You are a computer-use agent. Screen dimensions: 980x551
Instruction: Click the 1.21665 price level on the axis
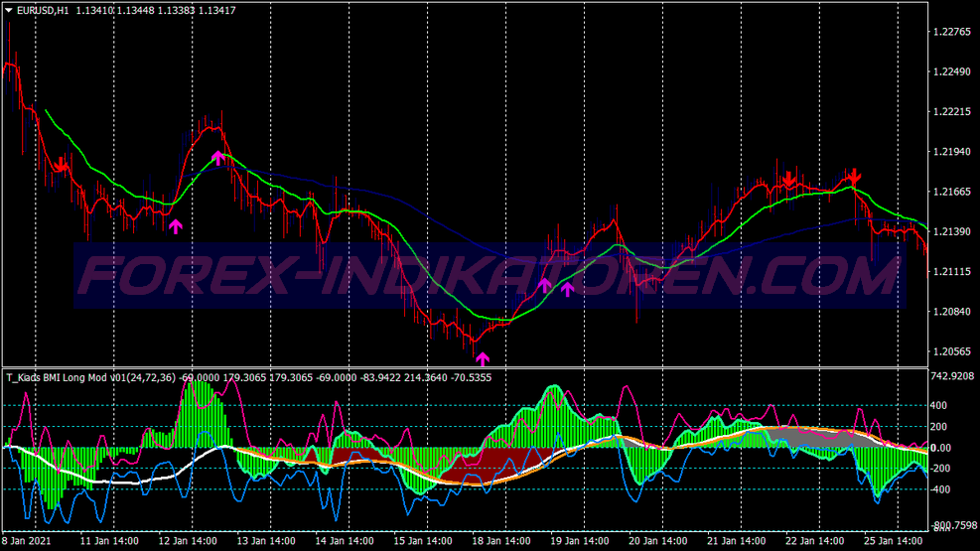(x=952, y=192)
